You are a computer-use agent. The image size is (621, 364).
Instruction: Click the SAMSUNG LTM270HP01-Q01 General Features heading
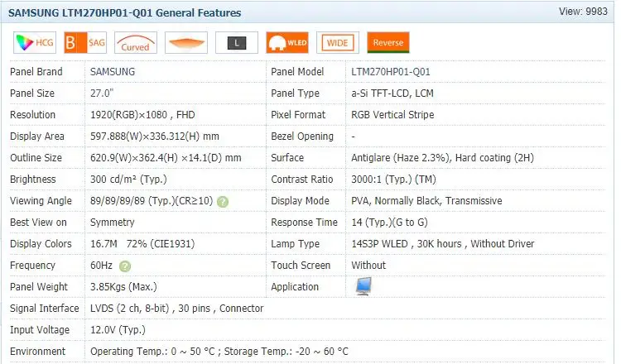[125, 12]
